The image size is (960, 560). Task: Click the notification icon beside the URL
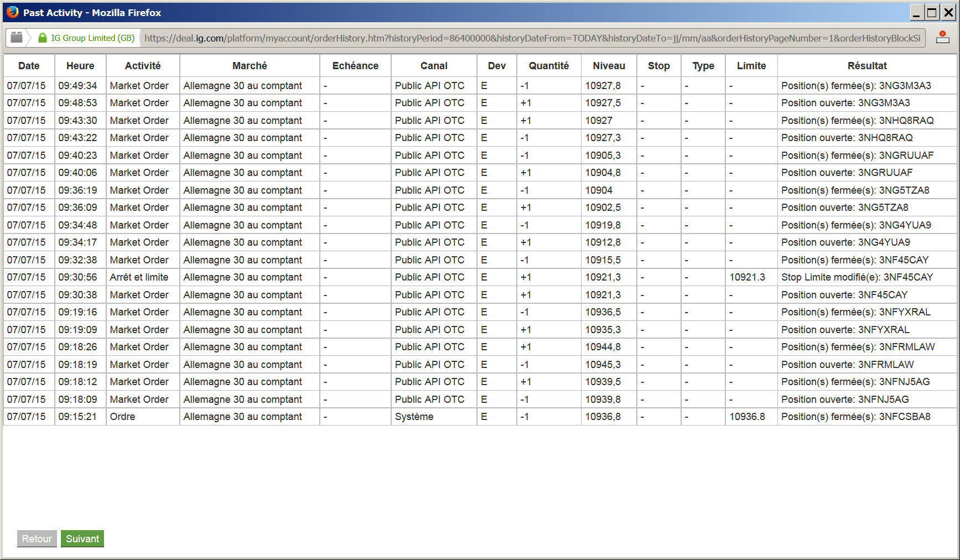(943, 38)
